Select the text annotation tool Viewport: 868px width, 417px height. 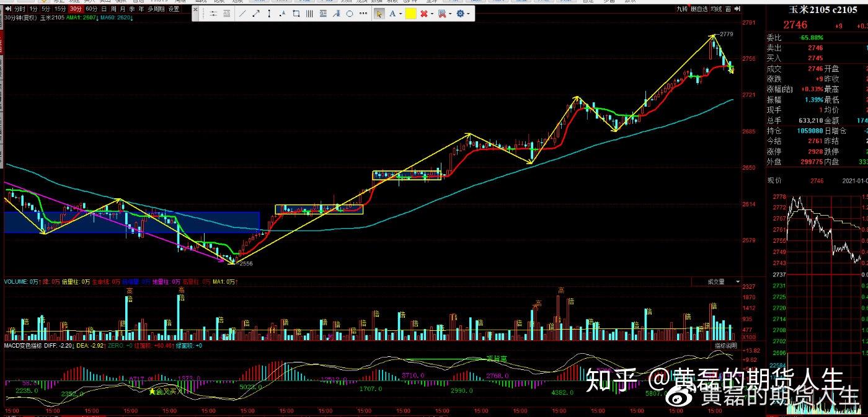pyautogui.click(x=392, y=14)
